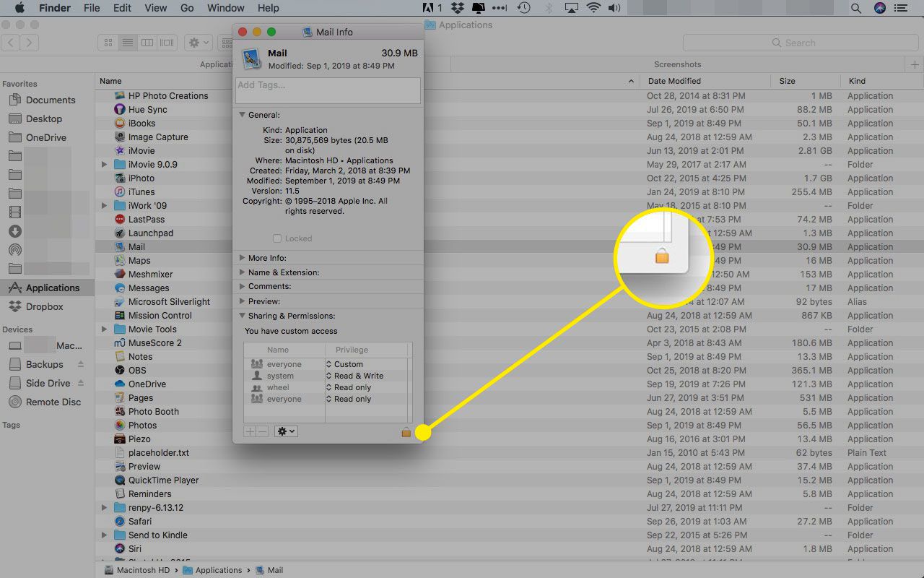
Task: Switch Finder to column view
Action: pyautogui.click(x=147, y=43)
